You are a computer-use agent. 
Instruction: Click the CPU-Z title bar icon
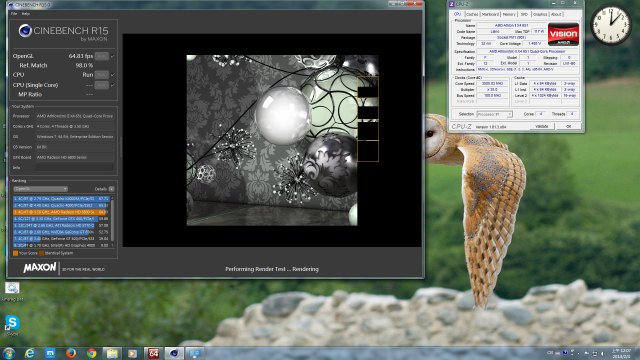pyautogui.click(x=451, y=4)
